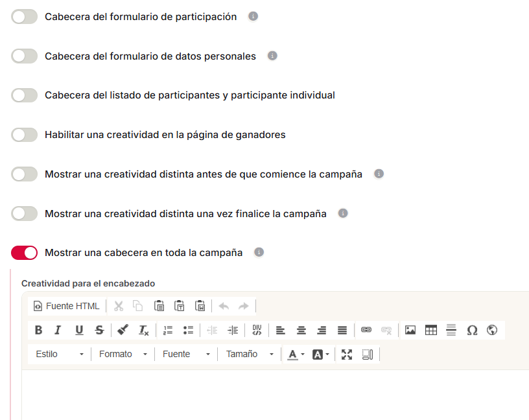Open the Formato dropdown
Screen dimensions: 529x420
coord(123,355)
